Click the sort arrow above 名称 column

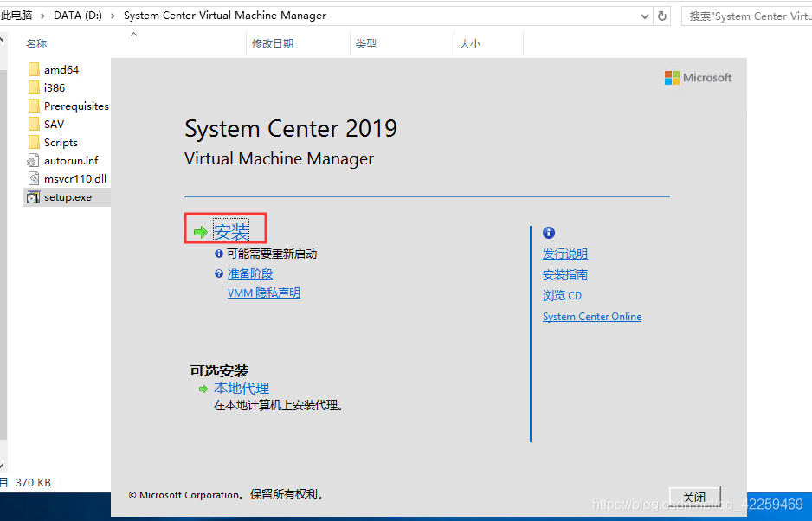(133, 34)
